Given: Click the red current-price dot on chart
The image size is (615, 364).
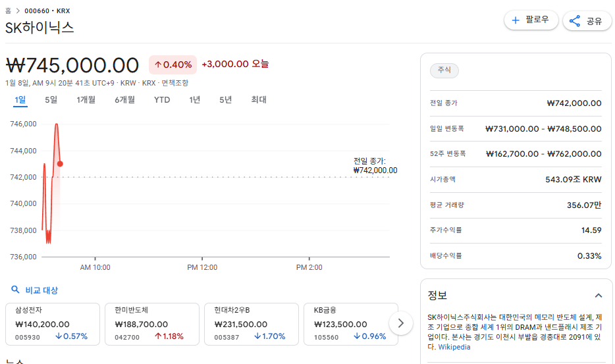Looking at the screenshot, I should pos(60,164).
